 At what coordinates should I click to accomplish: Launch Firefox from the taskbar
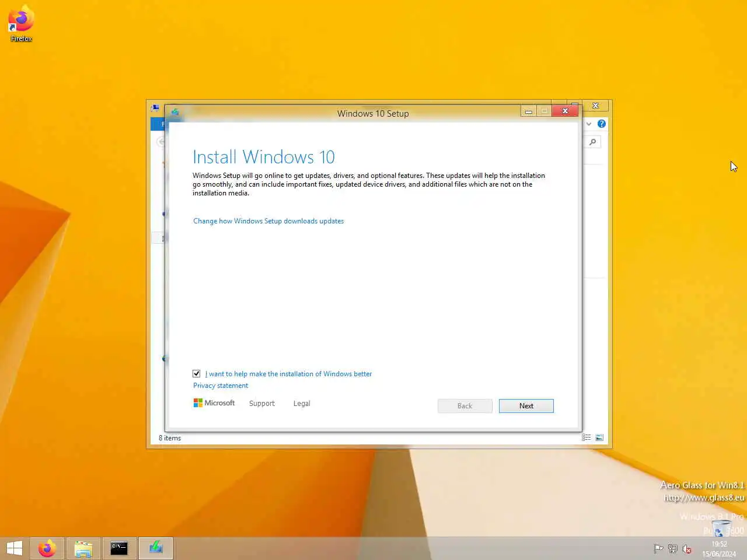47,548
